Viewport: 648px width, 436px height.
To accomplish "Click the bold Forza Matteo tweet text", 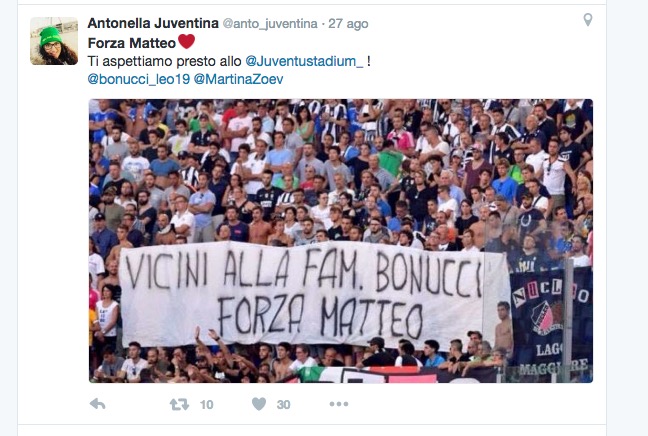I will pyautogui.click(x=132, y=43).
